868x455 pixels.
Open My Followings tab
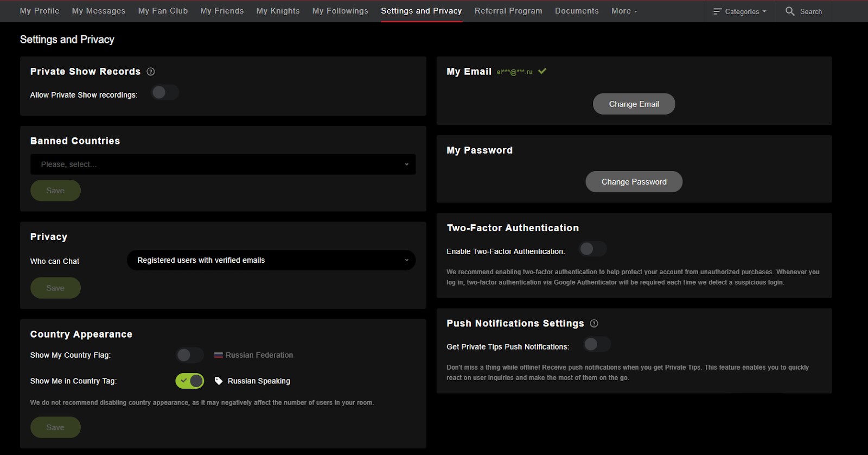340,11
